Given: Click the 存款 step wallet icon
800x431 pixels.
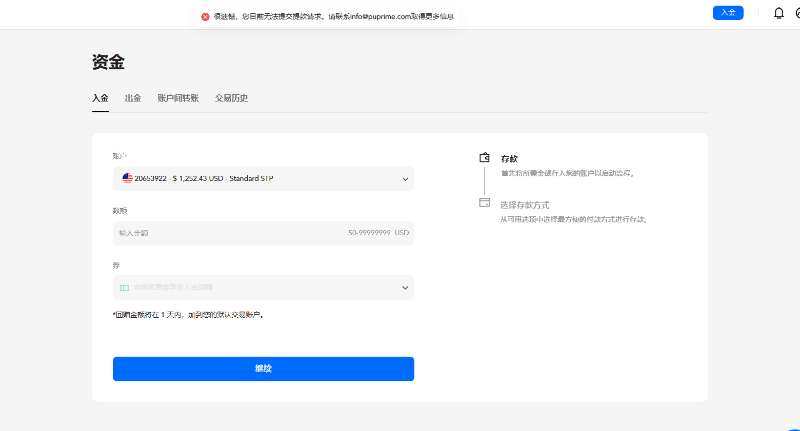Looking at the screenshot, I should 484,158.
